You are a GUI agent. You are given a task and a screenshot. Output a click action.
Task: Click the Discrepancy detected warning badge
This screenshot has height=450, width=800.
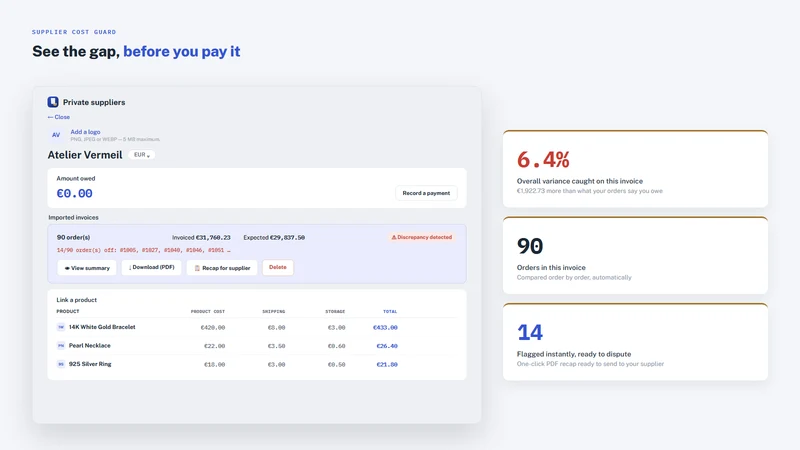click(421, 237)
